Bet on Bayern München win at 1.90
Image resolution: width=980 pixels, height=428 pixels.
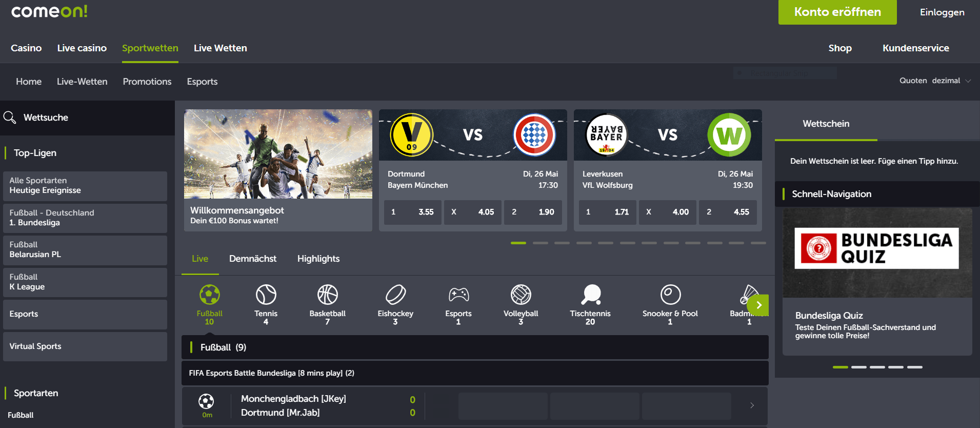(x=533, y=212)
